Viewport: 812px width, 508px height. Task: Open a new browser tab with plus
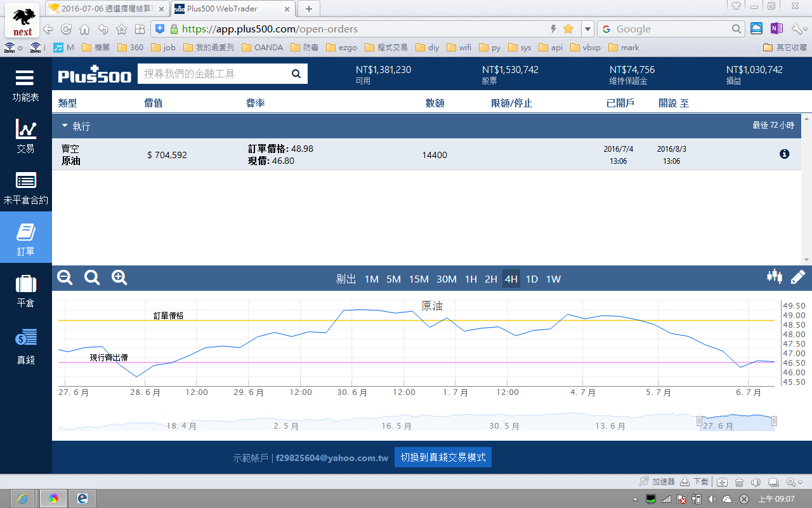[309, 9]
